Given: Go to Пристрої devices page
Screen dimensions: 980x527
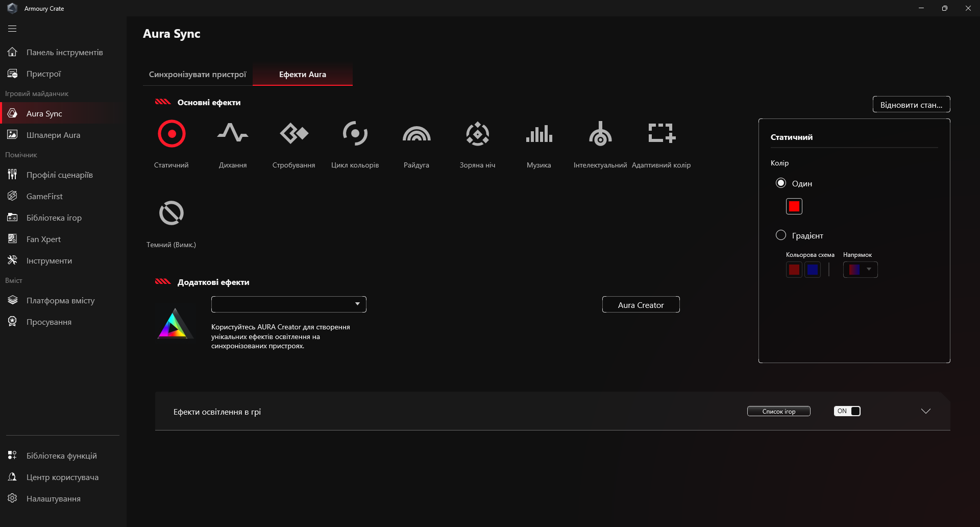Looking at the screenshot, I should point(63,74).
